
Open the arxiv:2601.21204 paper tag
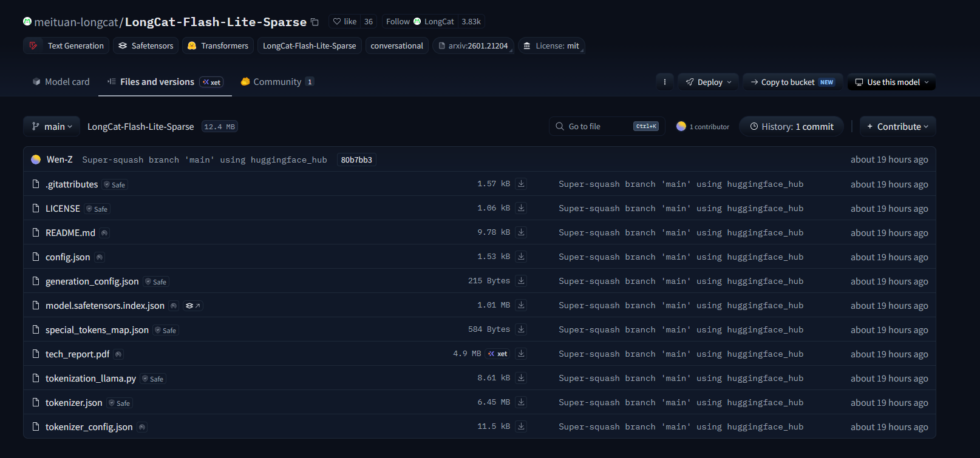coord(473,45)
